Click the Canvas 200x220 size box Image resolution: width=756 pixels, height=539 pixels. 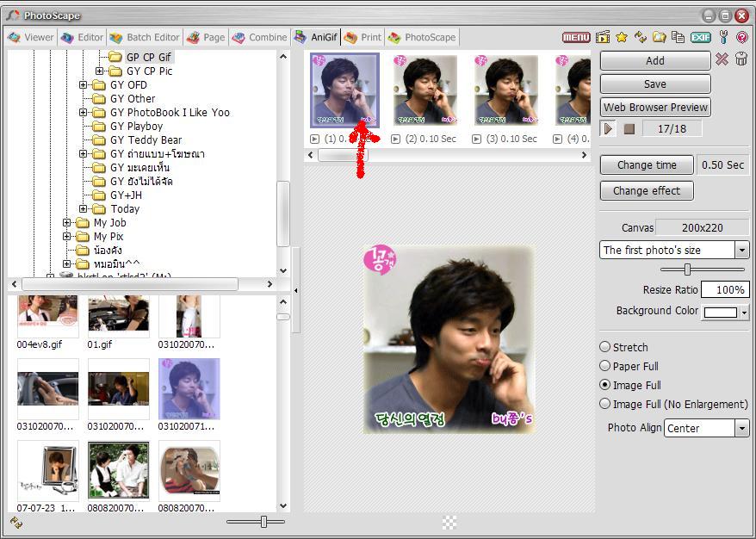pos(702,227)
